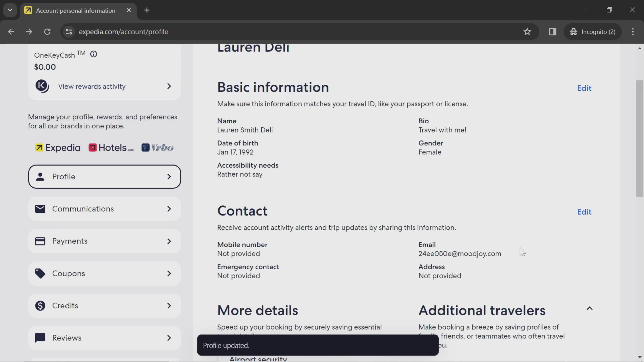Click the OneKeyCash rewards icon

[42, 86]
